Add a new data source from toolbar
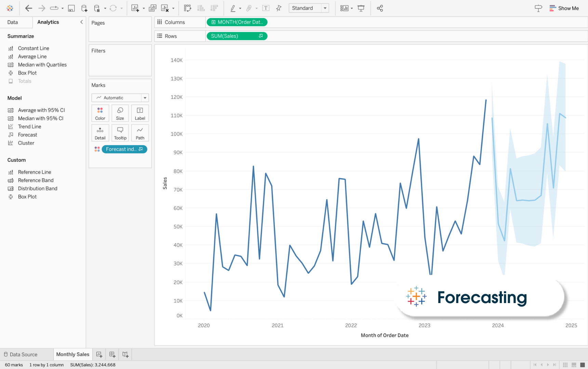588x369 pixels. [x=84, y=8]
